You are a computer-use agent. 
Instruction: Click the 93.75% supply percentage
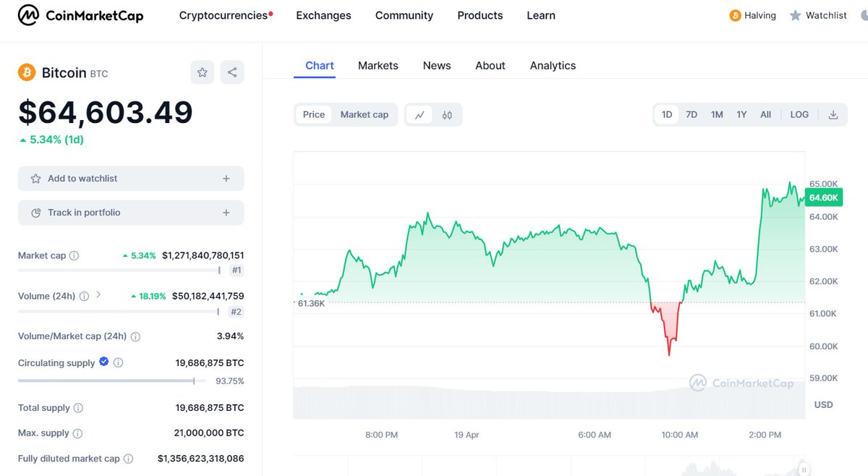230,381
